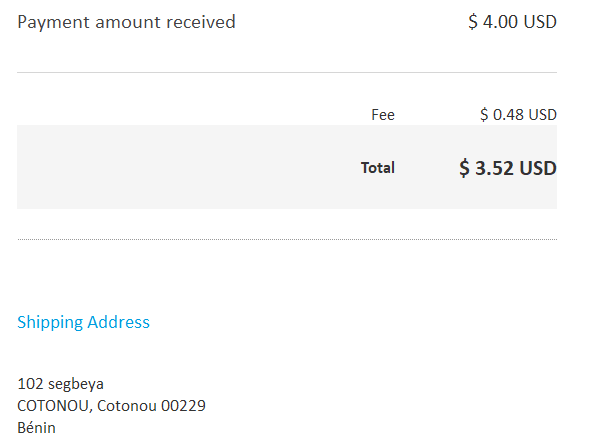Select the $ 4.00 USD received amount
The height and width of the screenshot is (447, 591).
[x=512, y=21]
